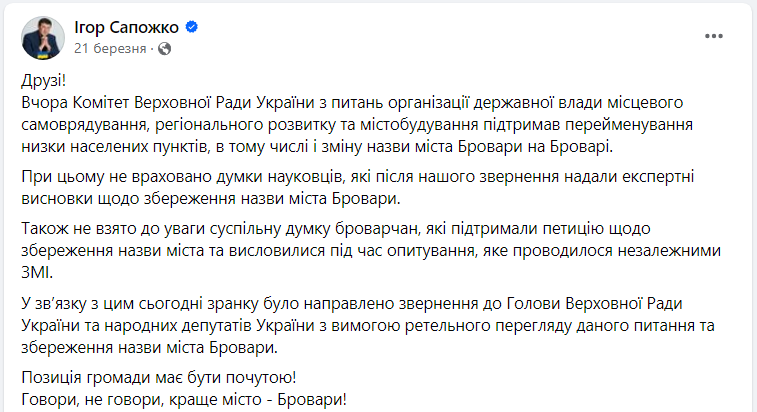Open the post timestamp 21 березня
Image resolution: width=757 pixels, height=412 pixels.
tap(112, 47)
